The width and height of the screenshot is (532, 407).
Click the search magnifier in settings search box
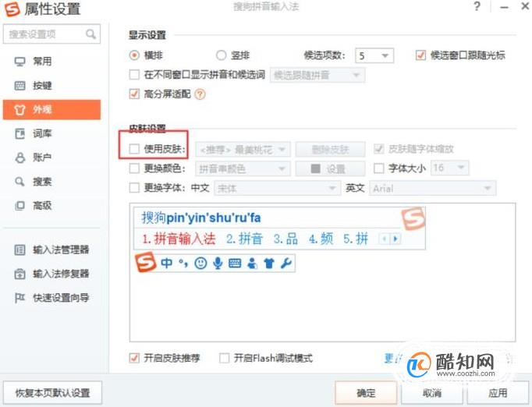click(x=90, y=34)
